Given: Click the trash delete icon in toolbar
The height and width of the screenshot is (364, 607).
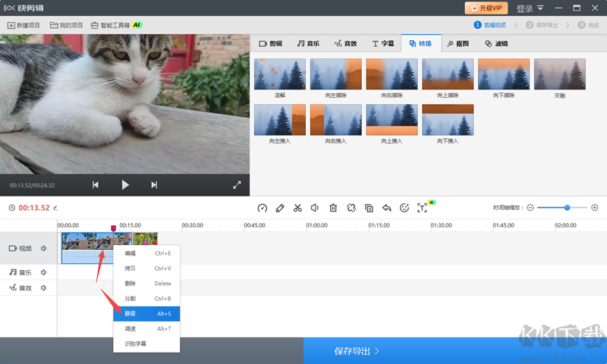Looking at the screenshot, I should (x=333, y=208).
